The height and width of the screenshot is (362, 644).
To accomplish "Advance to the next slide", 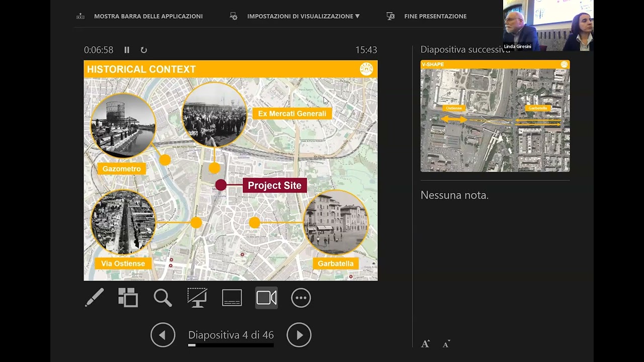I will tap(299, 335).
